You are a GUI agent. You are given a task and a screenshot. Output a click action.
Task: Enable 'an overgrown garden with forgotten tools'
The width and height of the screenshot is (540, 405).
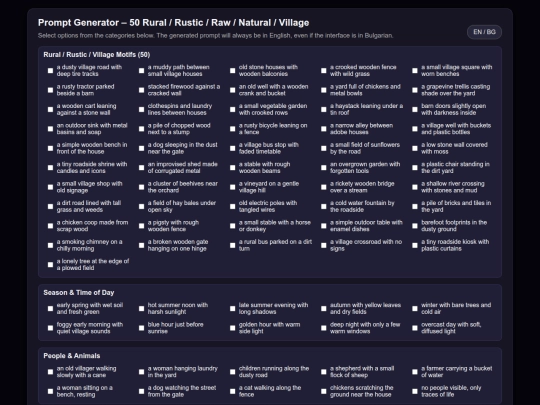point(324,168)
